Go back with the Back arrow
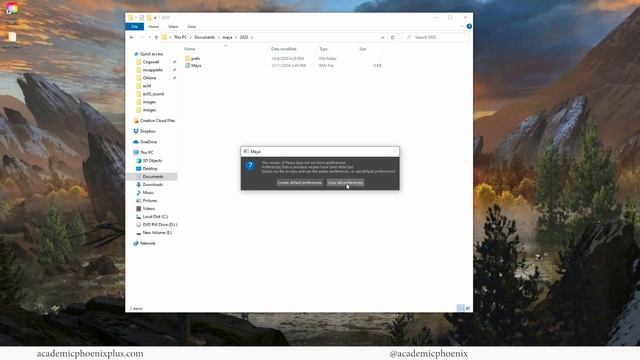 click(x=131, y=37)
